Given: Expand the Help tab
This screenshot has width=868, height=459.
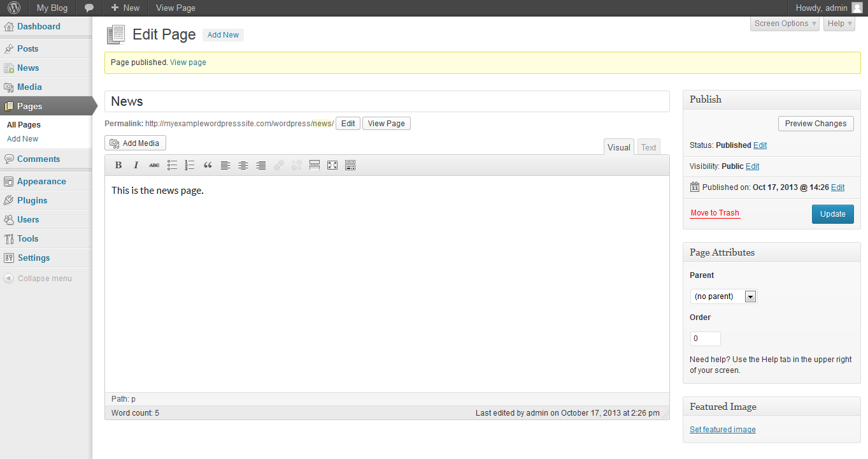Looking at the screenshot, I should click(839, 24).
